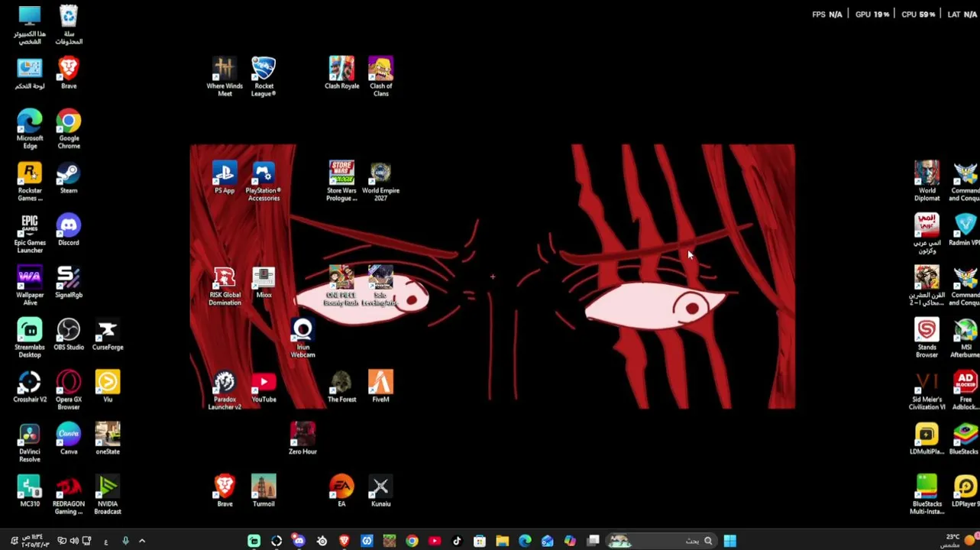Open the taskbar clock and date
Screen dimensions: 980x550
coord(35,541)
